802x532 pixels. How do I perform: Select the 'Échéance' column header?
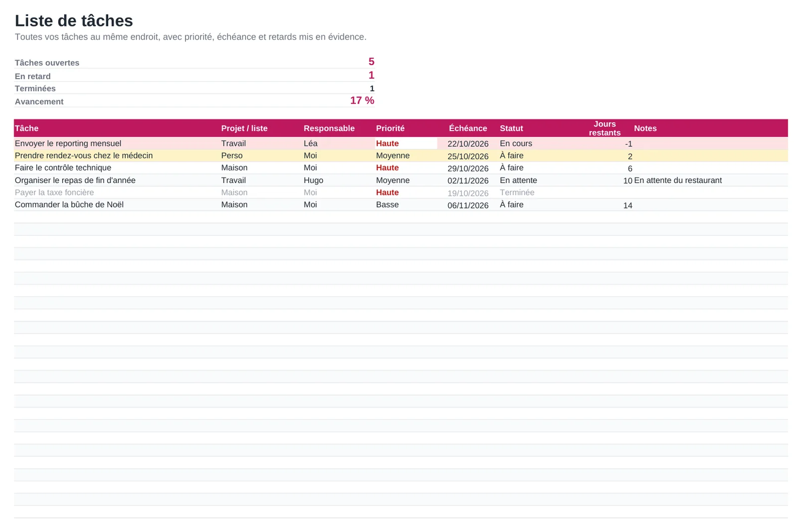click(468, 128)
